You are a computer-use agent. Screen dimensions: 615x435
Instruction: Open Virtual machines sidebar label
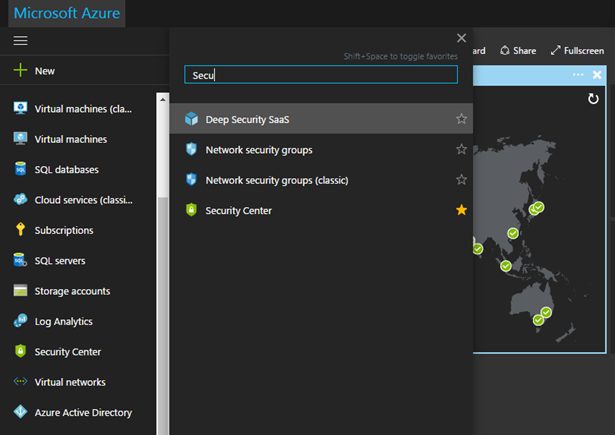pyautogui.click(x=71, y=139)
